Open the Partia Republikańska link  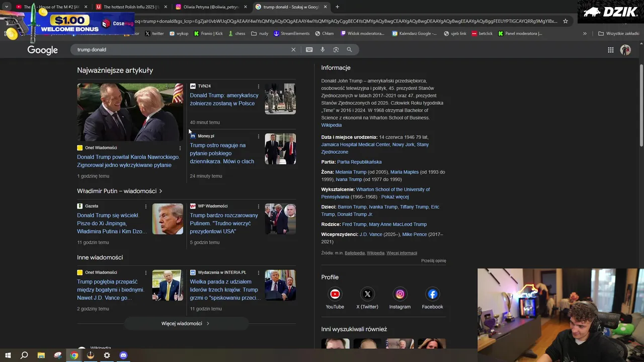click(x=359, y=162)
